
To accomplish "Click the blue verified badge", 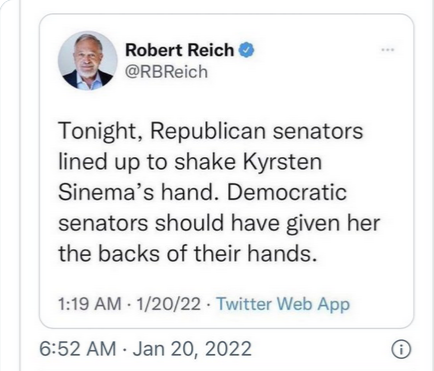I will pyautogui.click(x=246, y=50).
